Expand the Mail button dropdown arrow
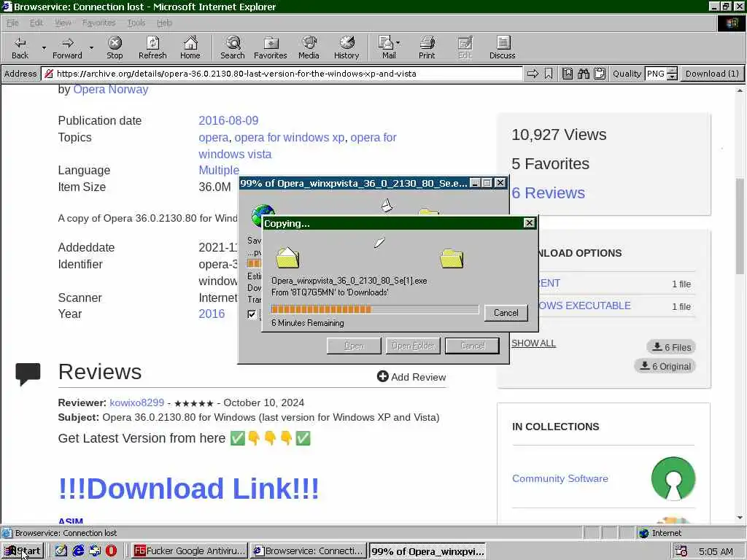Image resolution: width=747 pixels, height=560 pixels. (x=398, y=42)
